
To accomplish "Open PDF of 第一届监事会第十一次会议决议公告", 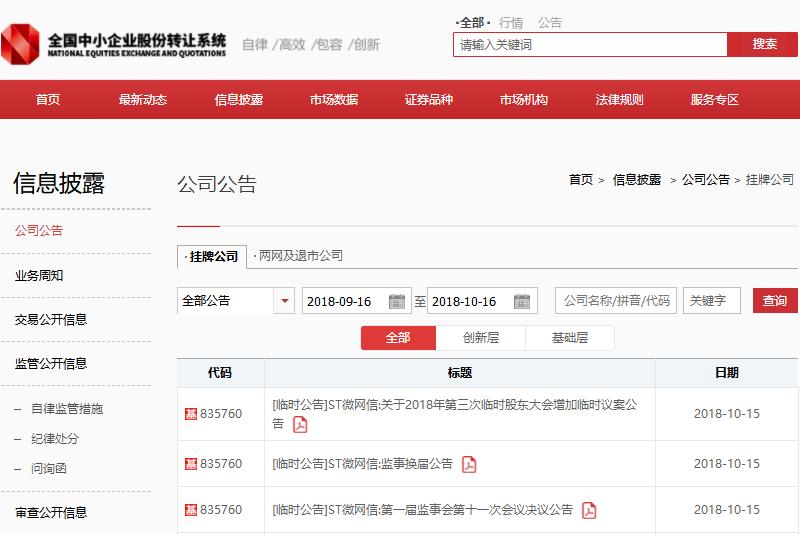I will pos(589,510).
